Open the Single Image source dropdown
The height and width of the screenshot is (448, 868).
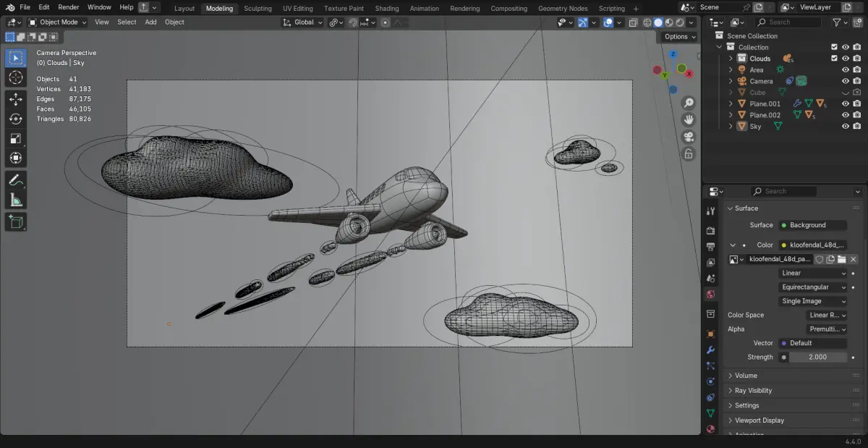(x=813, y=301)
